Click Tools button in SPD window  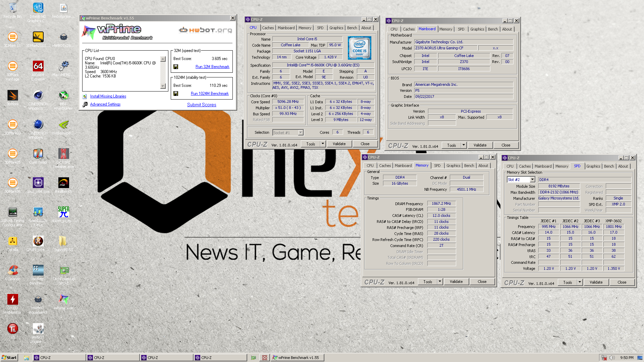tap(568, 282)
